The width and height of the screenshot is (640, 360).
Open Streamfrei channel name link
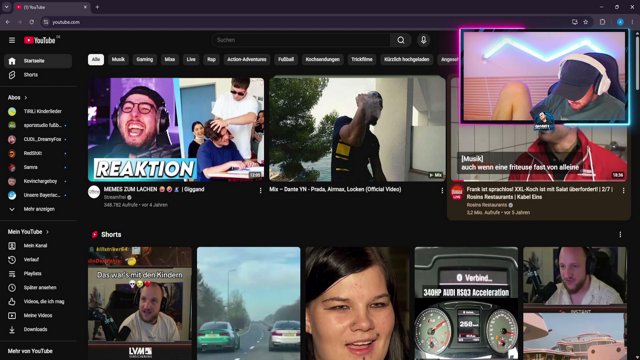click(x=115, y=197)
